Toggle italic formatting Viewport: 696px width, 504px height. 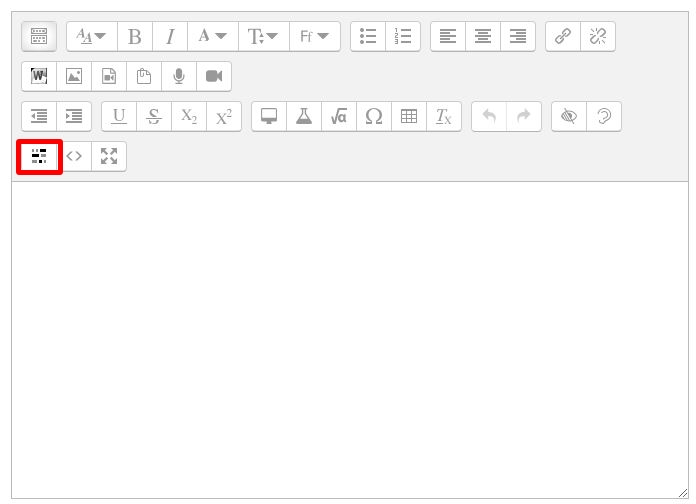[x=170, y=37]
